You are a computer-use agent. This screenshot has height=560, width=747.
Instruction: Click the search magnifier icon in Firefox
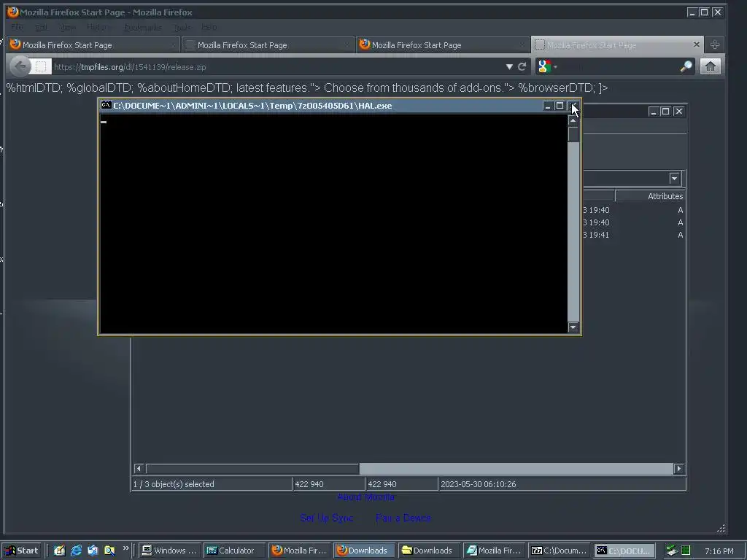point(686,66)
